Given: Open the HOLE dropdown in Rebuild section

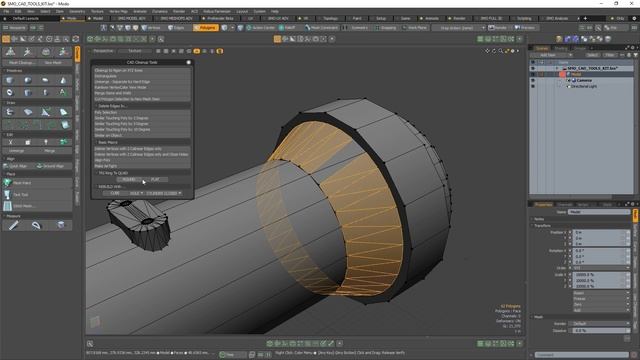Looking at the screenshot, I should point(136,193).
